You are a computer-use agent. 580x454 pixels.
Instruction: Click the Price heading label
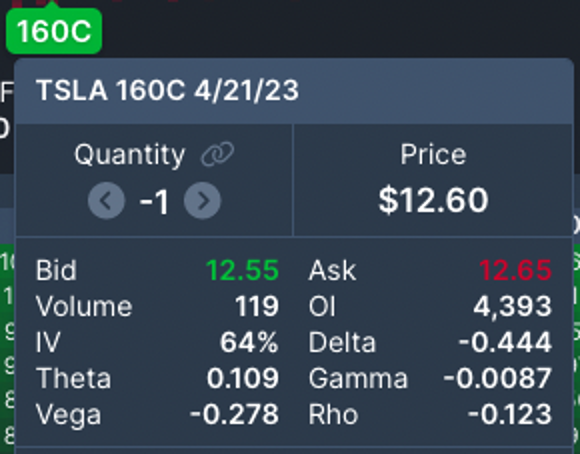[434, 154]
